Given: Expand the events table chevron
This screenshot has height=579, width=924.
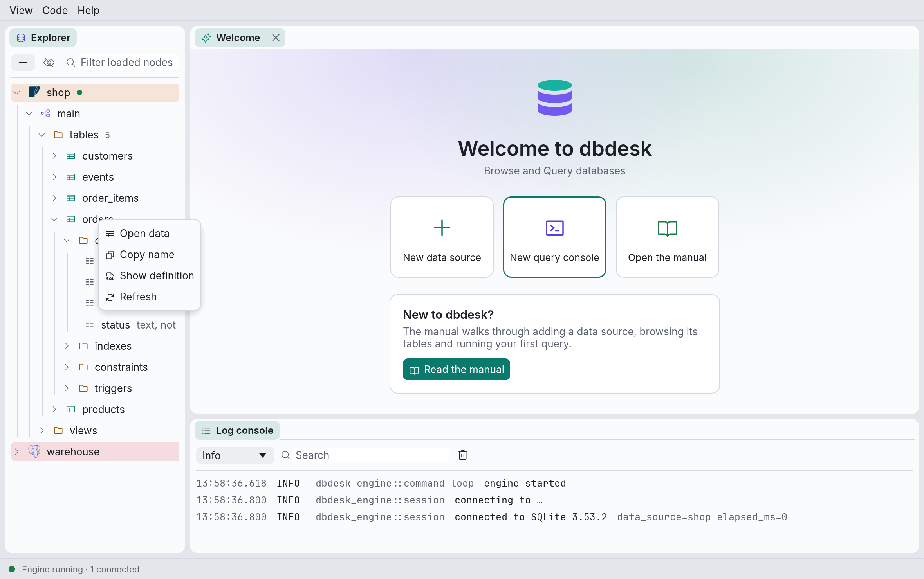Looking at the screenshot, I should (x=54, y=177).
